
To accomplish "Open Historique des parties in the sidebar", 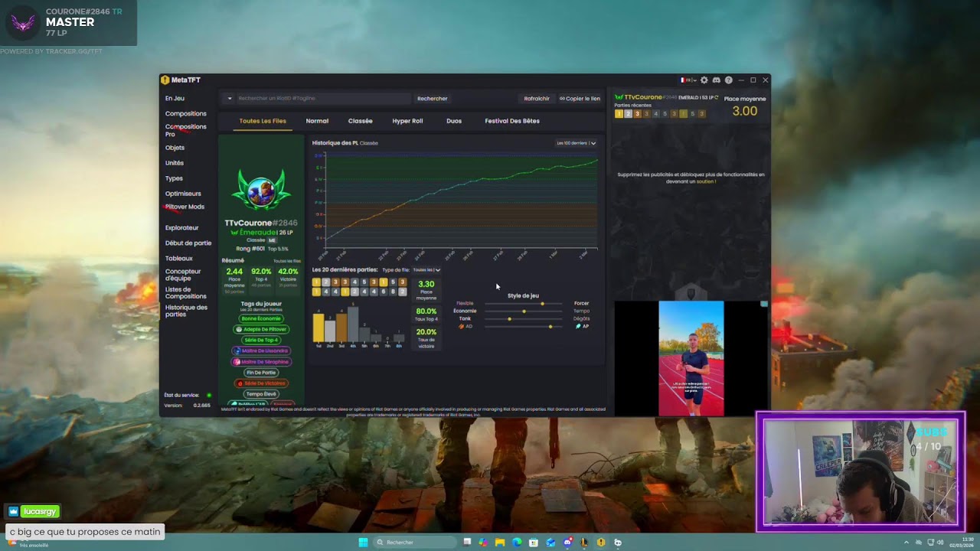I will (186, 311).
